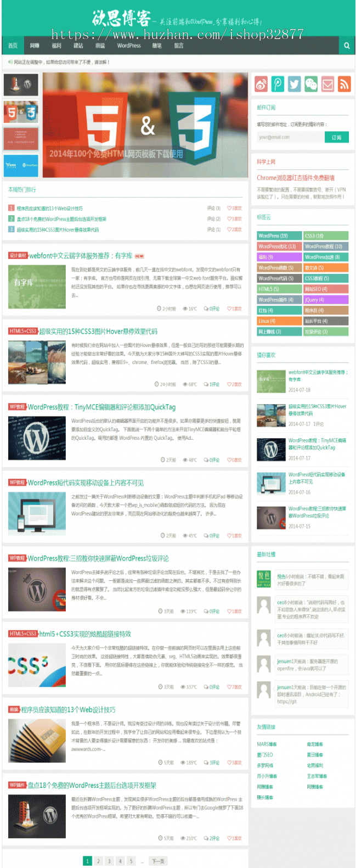Open TinyMCE编辑器 QuickTag post title
Viewport: 356px width, 868px height.
tap(101, 407)
